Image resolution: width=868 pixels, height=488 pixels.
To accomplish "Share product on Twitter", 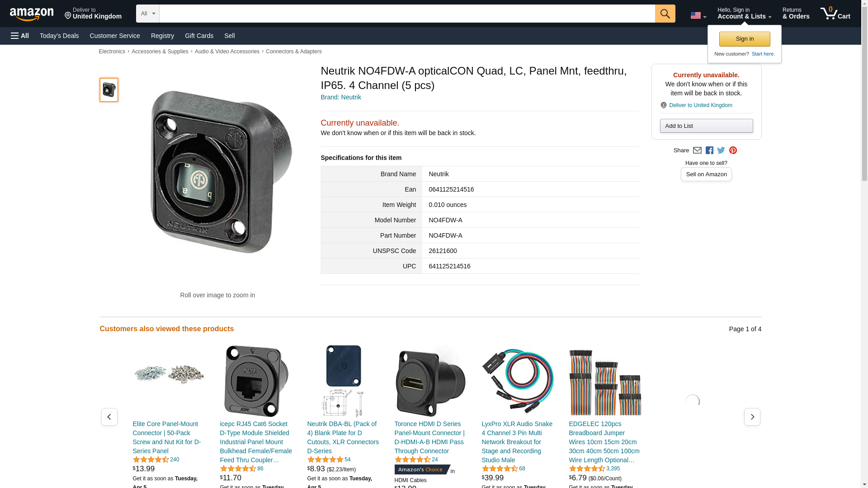I will point(721,150).
